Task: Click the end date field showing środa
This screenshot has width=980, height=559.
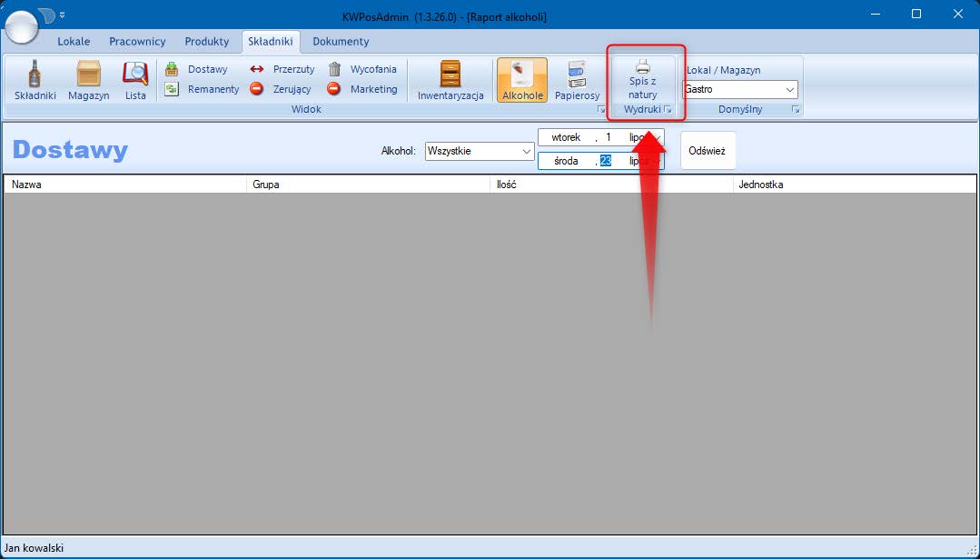Action: [x=566, y=161]
